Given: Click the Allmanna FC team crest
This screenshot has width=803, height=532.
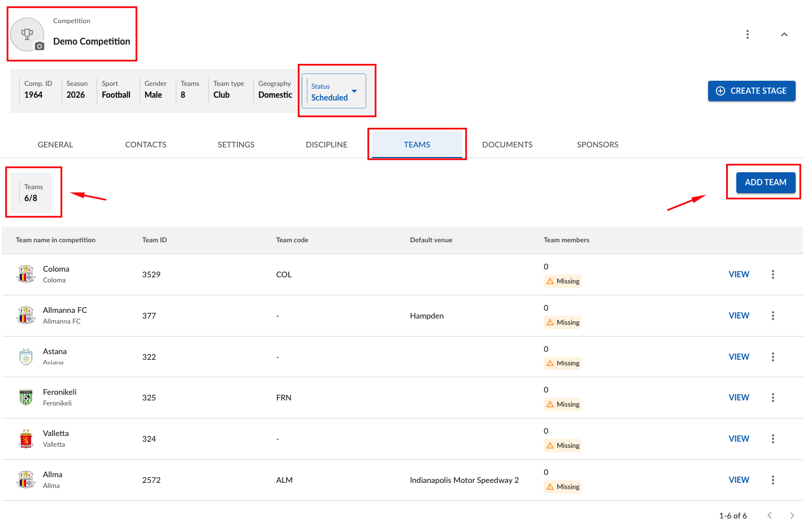Looking at the screenshot, I should 26,316.
